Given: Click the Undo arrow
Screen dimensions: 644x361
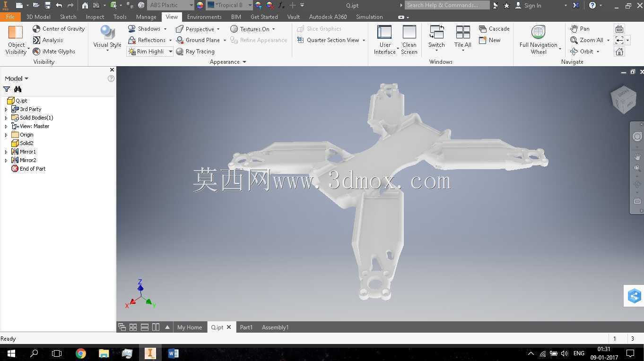Looking at the screenshot, I should click(59, 5).
